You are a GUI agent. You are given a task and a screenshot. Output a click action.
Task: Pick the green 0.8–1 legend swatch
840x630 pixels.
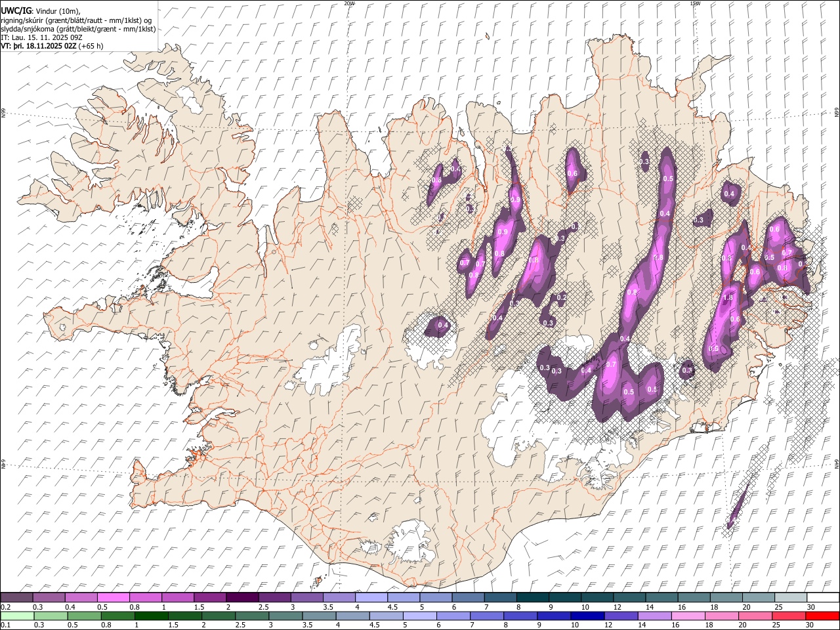[117, 616]
